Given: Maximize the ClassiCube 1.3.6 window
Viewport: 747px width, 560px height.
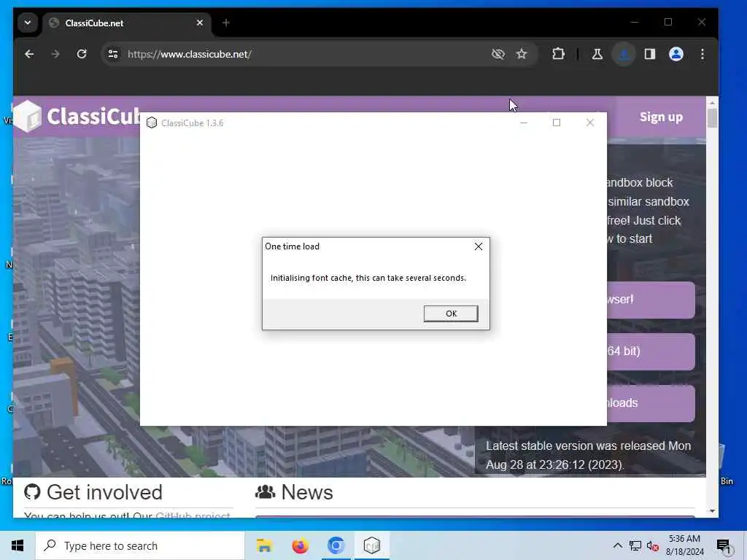Looking at the screenshot, I should 557,122.
